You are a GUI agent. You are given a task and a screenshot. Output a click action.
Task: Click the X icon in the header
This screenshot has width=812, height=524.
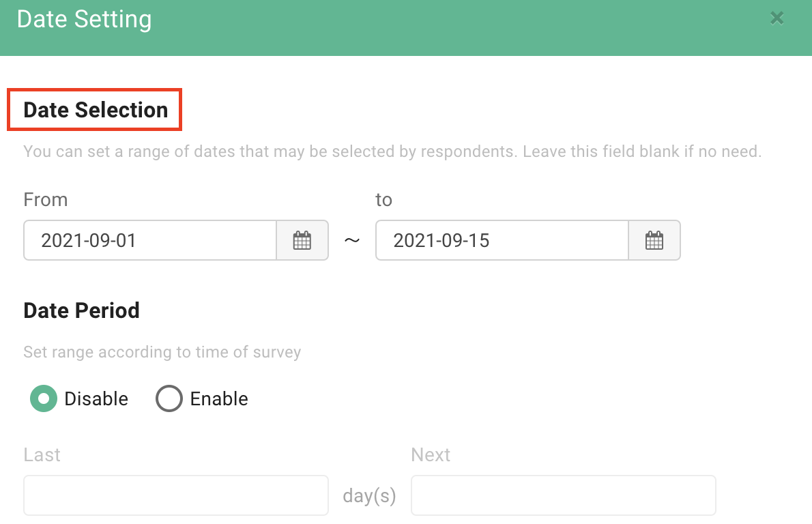(x=777, y=18)
